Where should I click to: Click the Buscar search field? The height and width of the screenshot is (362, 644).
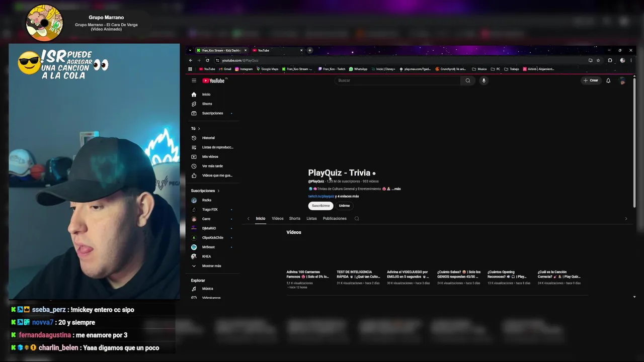click(397, 80)
